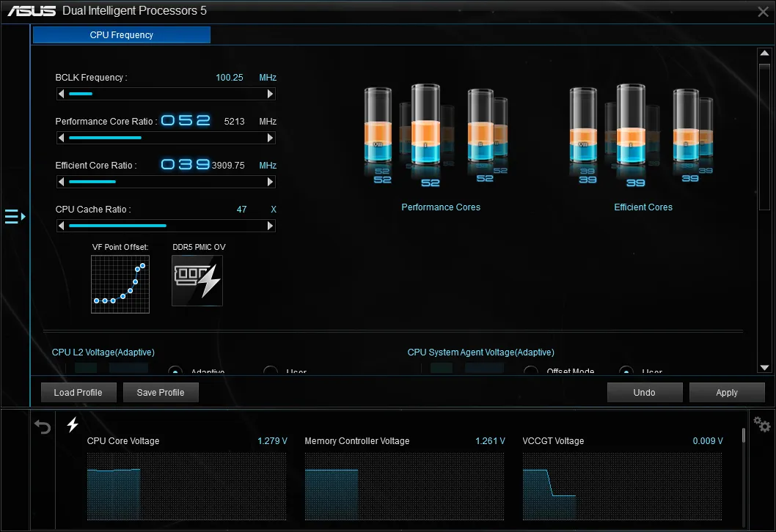This screenshot has height=532, width=776.
Task: Click the scroll down arrow of the main panel
Action: 764,367
